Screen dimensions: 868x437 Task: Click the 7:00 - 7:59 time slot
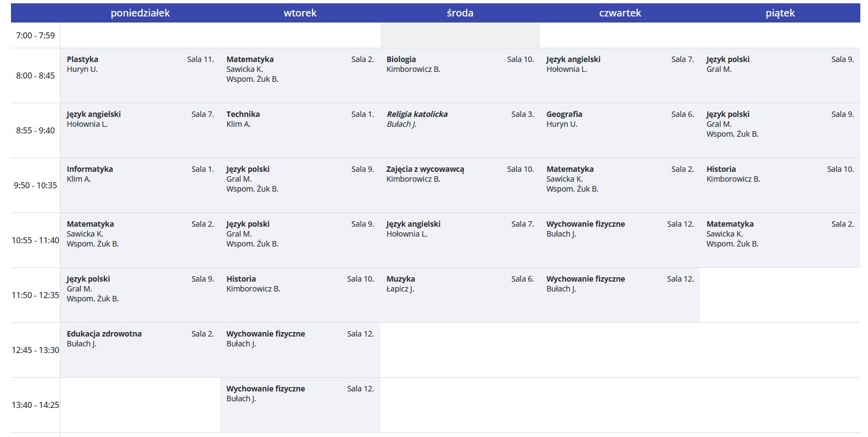[35, 36]
